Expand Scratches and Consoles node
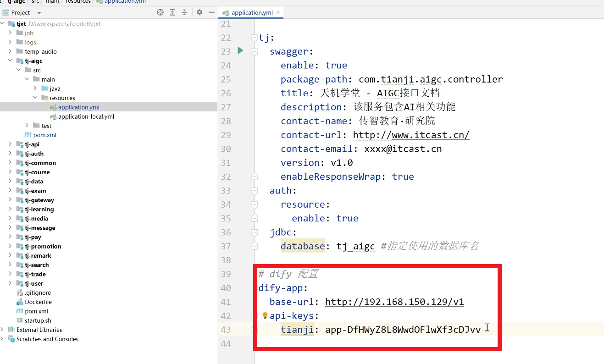604x364 pixels. click(x=3, y=339)
